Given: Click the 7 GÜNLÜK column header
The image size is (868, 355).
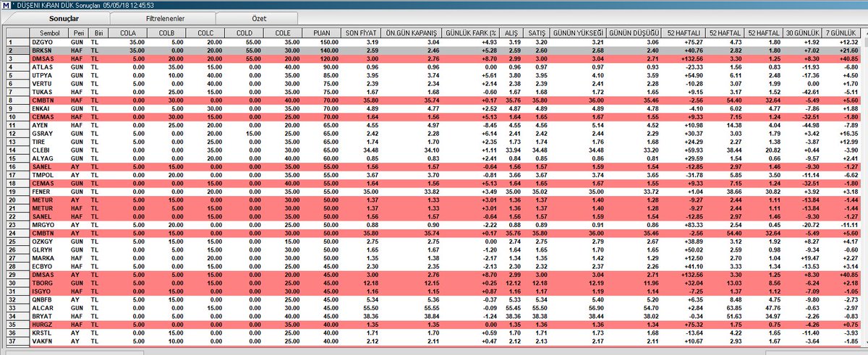Looking at the screenshot, I should coord(842,33).
